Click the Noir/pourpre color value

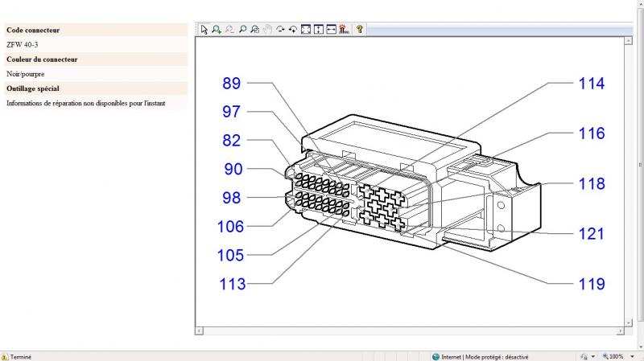pyautogui.click(x=26, y=74)
